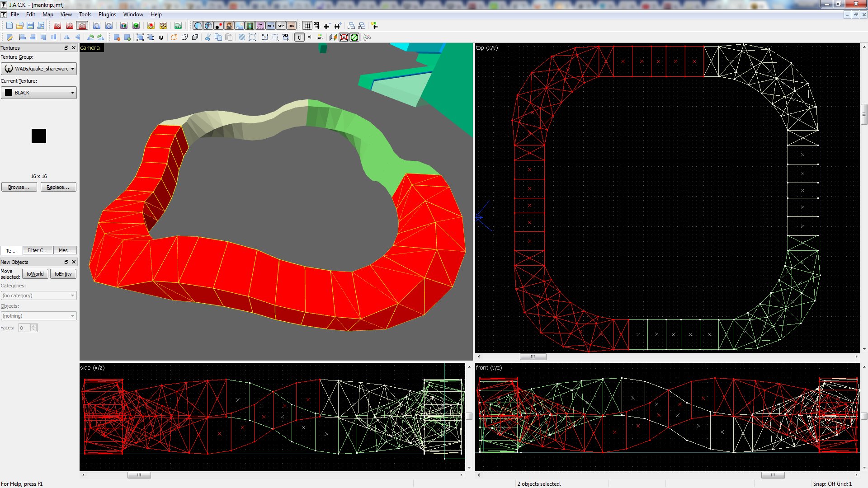The height and width of the screenshot is (488, 868).
Task: Select the Magnify zoom tool
Action: [70, 26]
